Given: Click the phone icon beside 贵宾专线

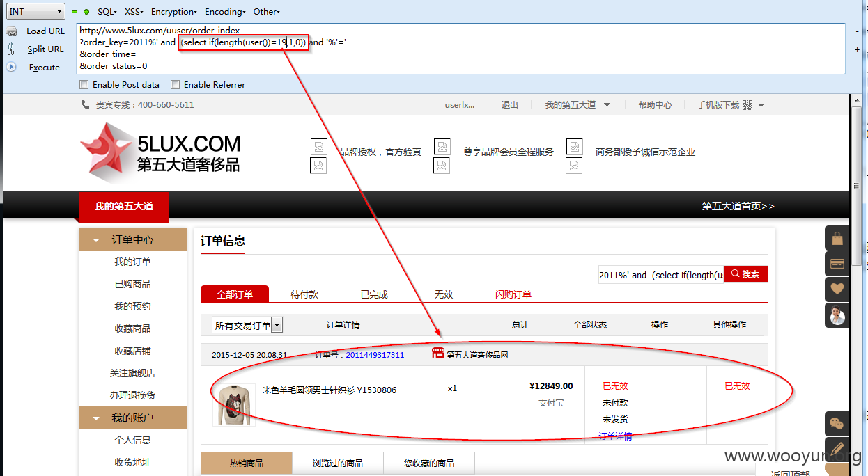Looking at the screenshot, I should click(85, 105).
